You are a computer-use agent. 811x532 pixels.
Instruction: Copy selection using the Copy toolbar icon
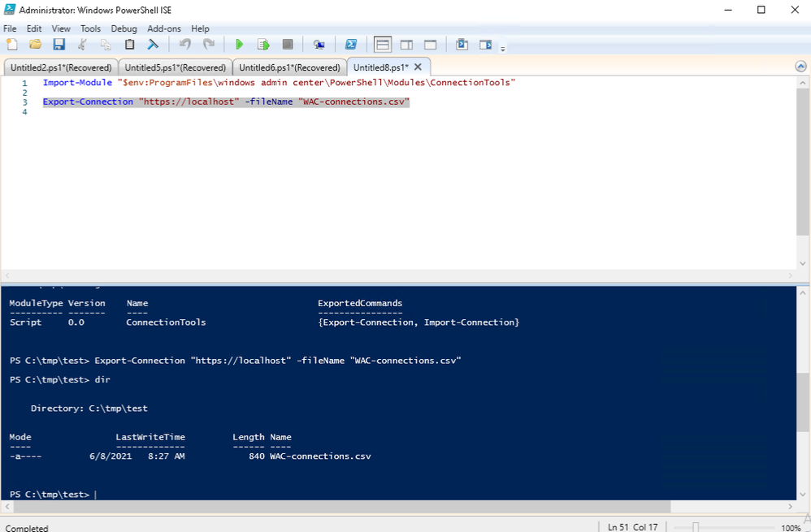106,45
